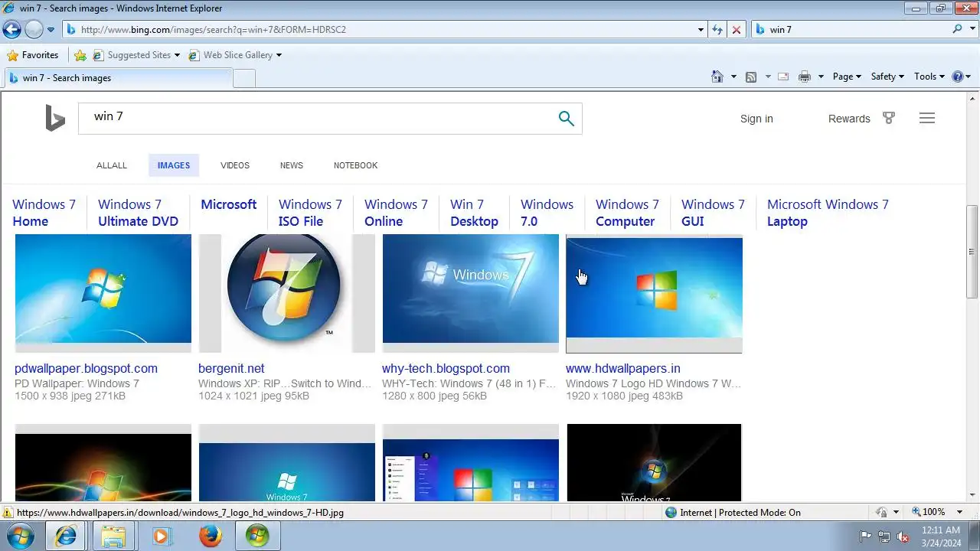Expand the Print options arrow
The width and height of the screenshot is (980, 551).
821,77
